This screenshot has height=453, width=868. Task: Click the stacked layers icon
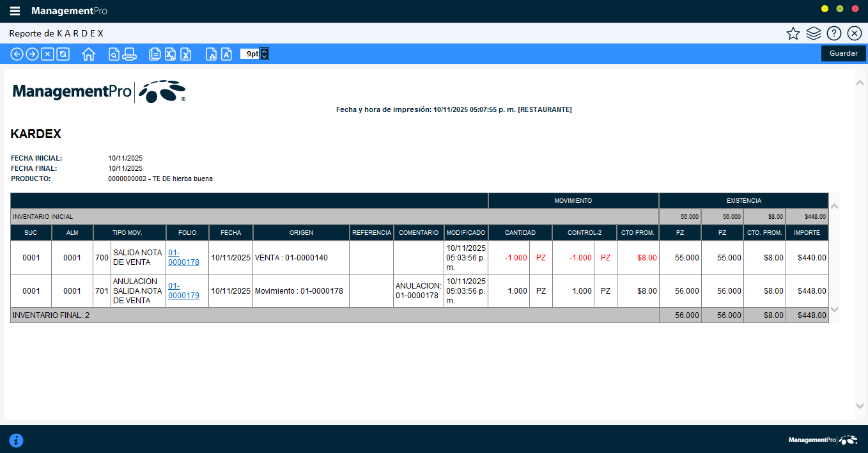point(814,34)
